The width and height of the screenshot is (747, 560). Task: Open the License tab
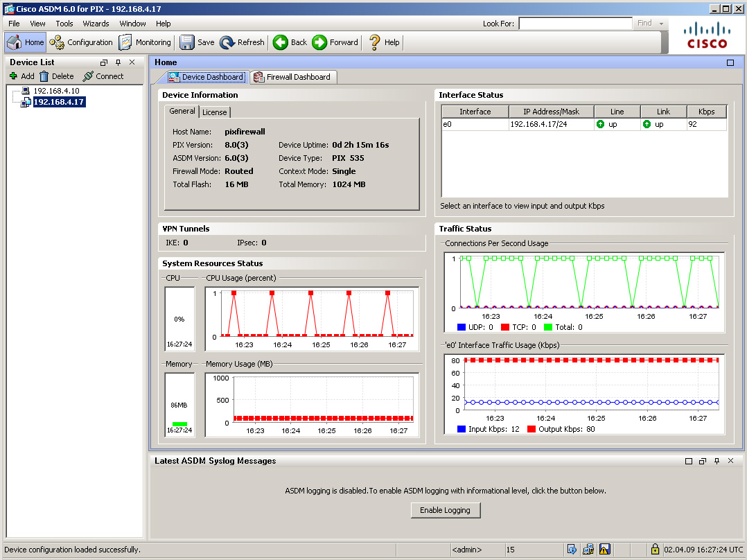(214, 112)
